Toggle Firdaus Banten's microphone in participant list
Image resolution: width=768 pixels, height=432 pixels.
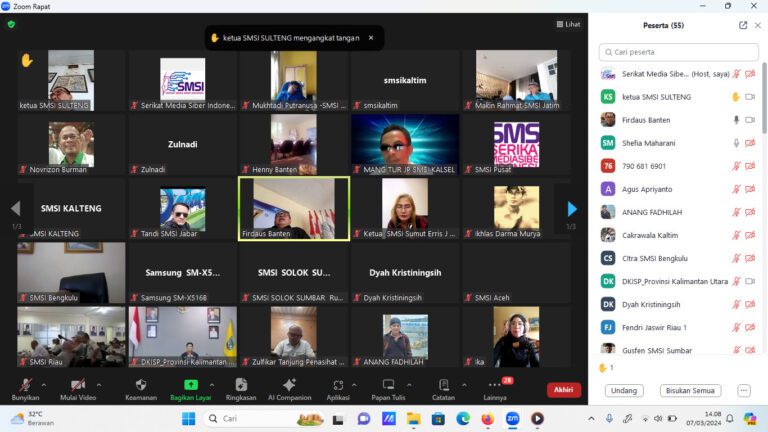(x=736, y=120)
